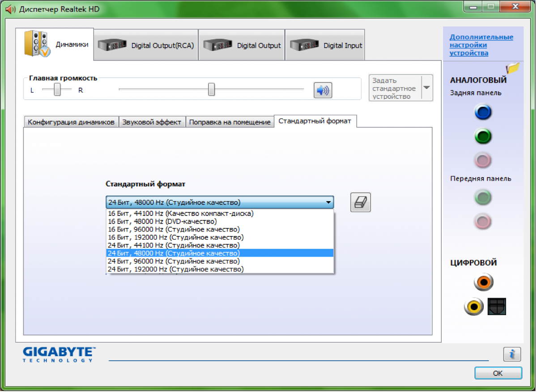Open the yellow folder connector settings icon

pyautogui.click(x=513, y=68)
